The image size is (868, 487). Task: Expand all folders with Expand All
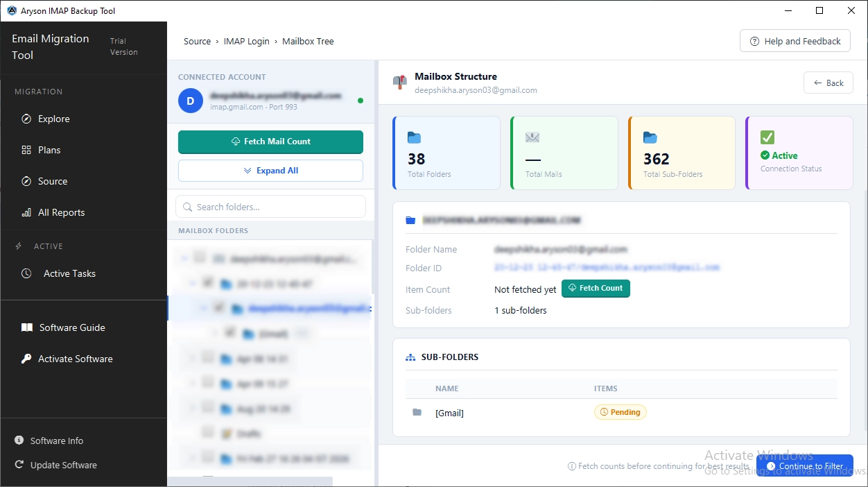[270, 171]
